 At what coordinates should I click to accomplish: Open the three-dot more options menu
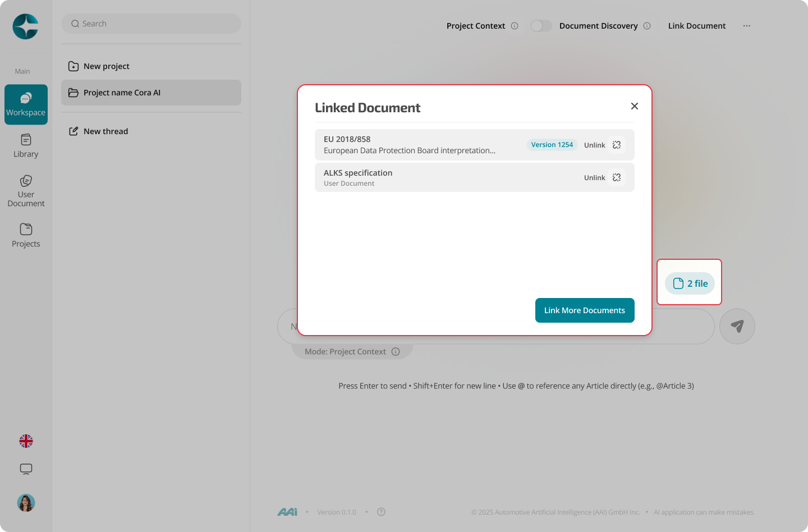pos(747,26)
